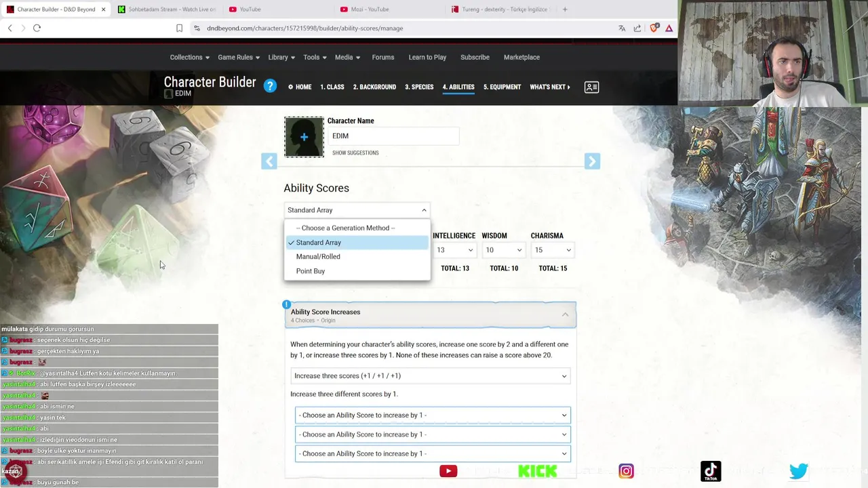Screen dimensions: 868x488
Task: Go to step 3. SPECIES
Action: point(419,87)
